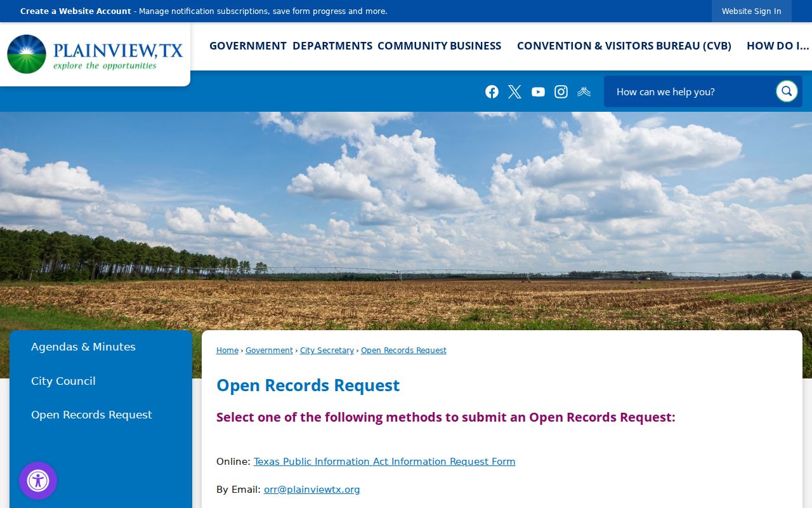The image size is (812, 508).
Task: Click the Open Records Request page heading
Action: [x=308, y=385]
